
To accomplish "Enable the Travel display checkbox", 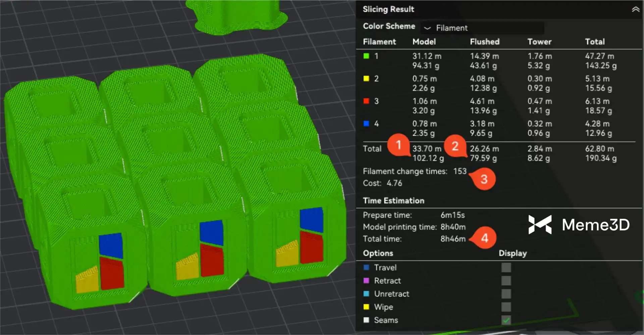I will pyautogui.click(x=506, y=267).
